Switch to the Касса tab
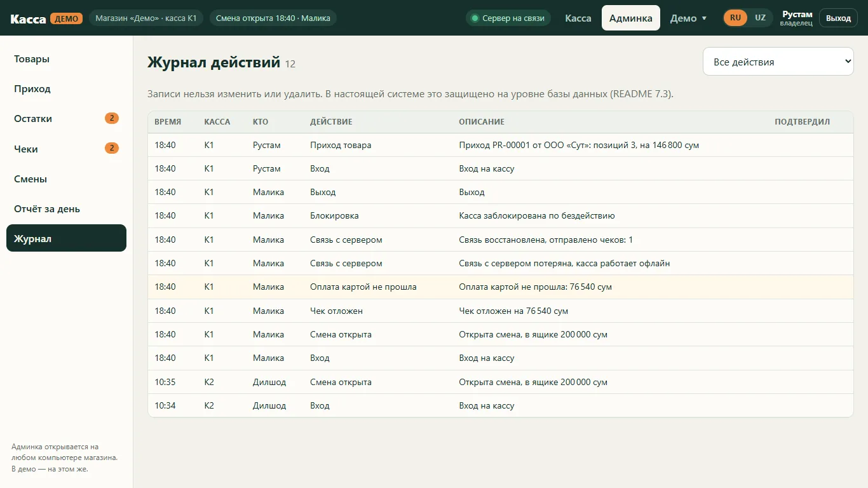The image size is (868, 488). click(x=578, y=18)
